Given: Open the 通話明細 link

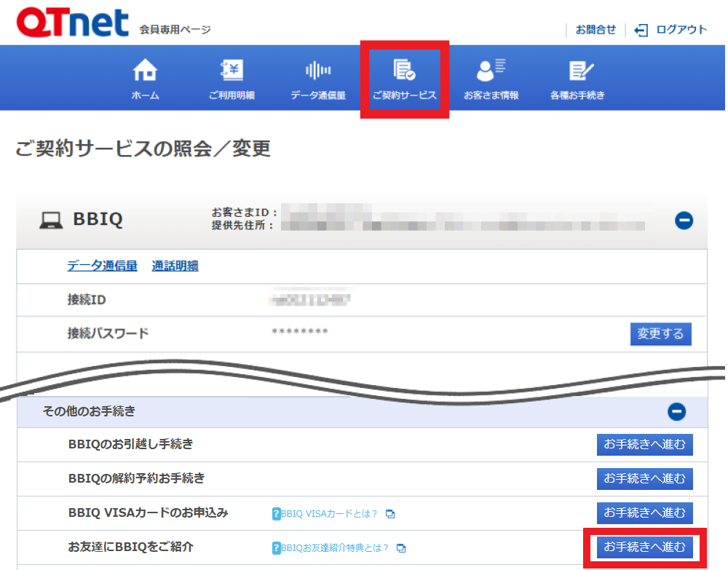Looking at the screenshot, I should (175, 266).
